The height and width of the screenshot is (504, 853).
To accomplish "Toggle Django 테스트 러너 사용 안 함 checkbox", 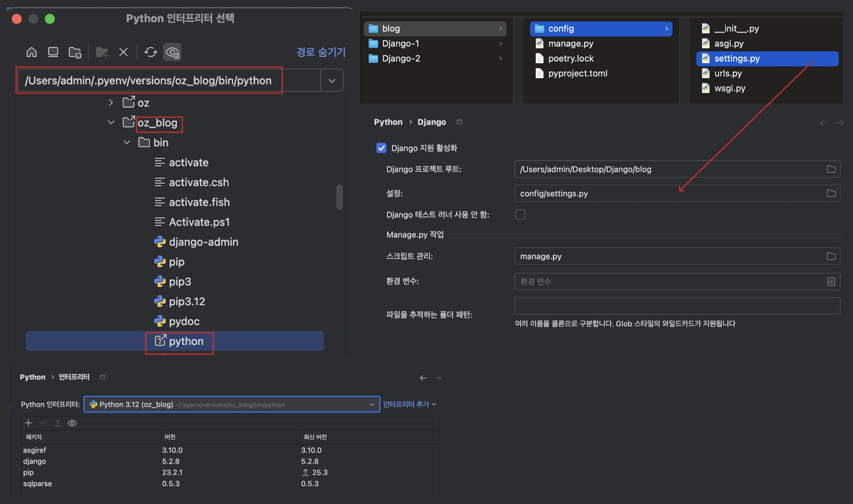I will (x=520, y=214).
